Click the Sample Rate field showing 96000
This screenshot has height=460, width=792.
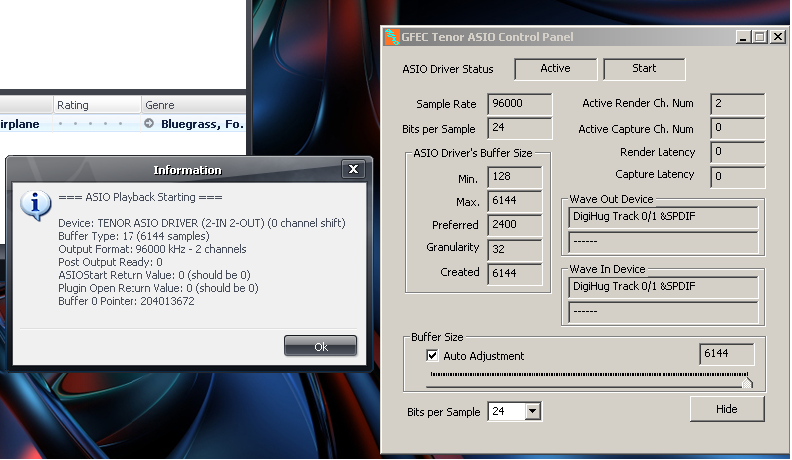(520, 104)
